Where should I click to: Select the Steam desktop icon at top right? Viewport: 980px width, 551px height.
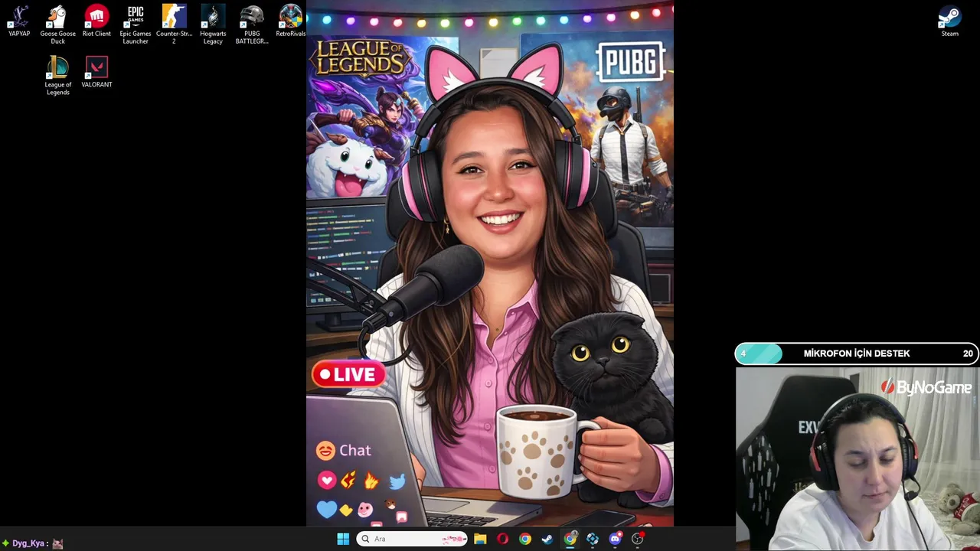[x=949, y=21]
